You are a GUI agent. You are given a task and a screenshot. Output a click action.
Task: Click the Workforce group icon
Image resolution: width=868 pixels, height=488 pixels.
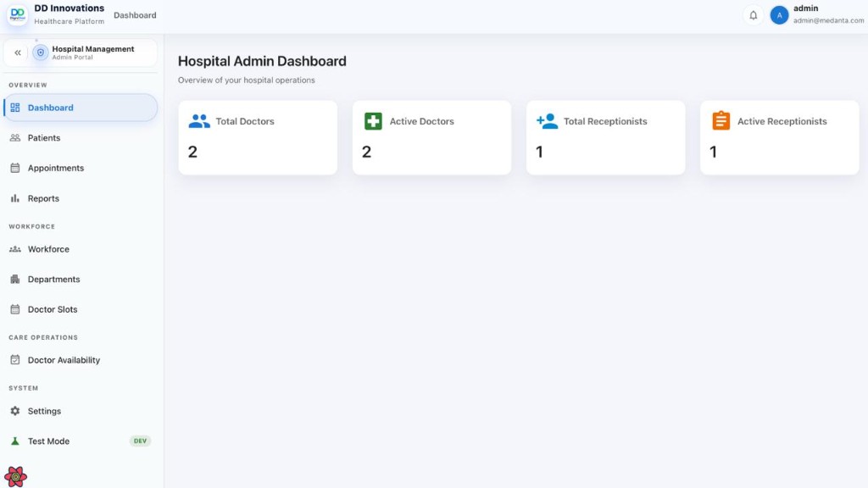(15, 249)
